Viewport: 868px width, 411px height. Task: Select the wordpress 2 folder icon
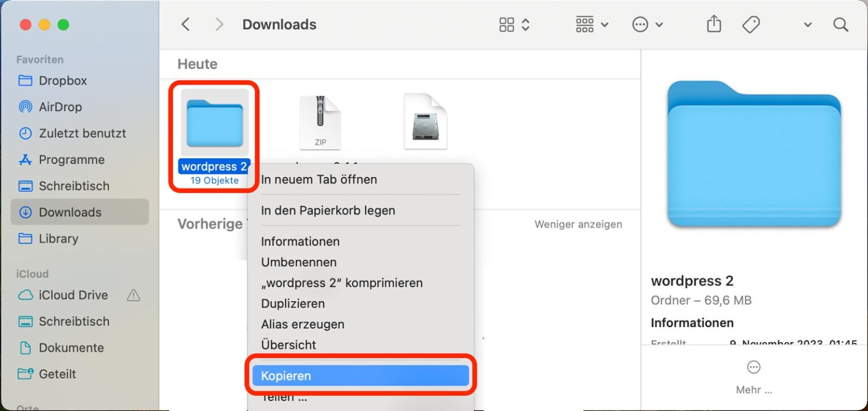point(215,122)
